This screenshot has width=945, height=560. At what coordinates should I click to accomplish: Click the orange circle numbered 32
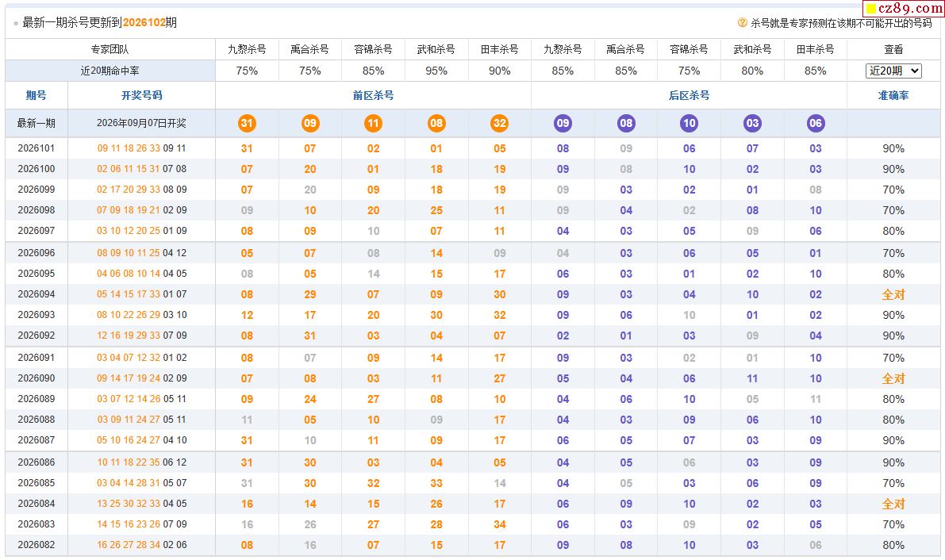point(500,123)
